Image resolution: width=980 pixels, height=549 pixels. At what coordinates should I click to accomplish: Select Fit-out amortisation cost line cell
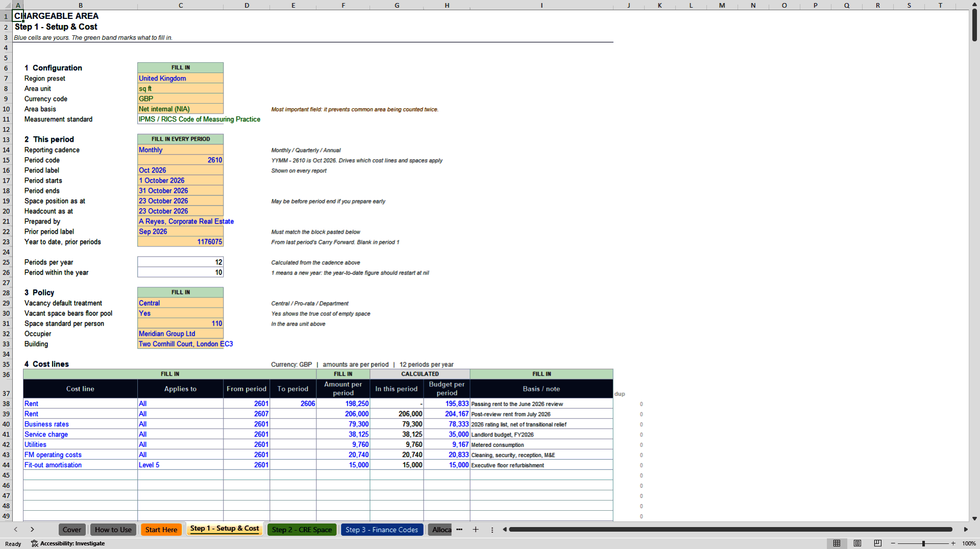[x=80, y=464]
